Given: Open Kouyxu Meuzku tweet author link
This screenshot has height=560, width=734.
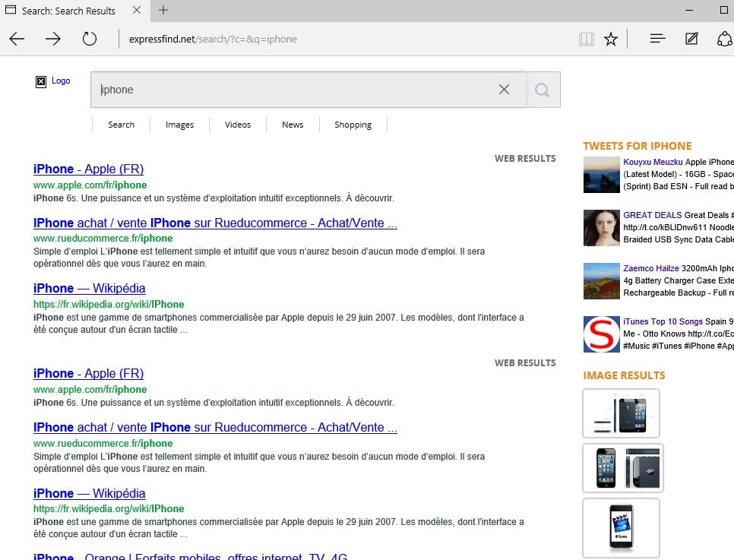Looking at the screenshot, I should click(x=653, y=162).
